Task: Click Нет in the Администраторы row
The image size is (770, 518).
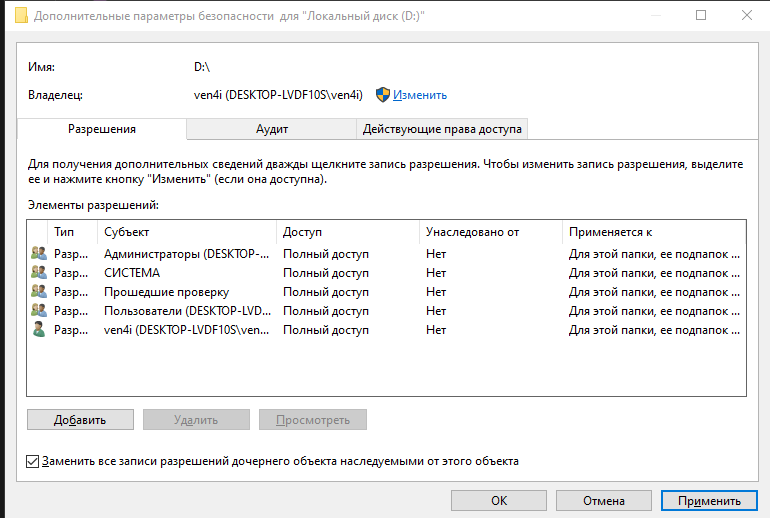Action: pyautogui.click(x=436, y=254)
